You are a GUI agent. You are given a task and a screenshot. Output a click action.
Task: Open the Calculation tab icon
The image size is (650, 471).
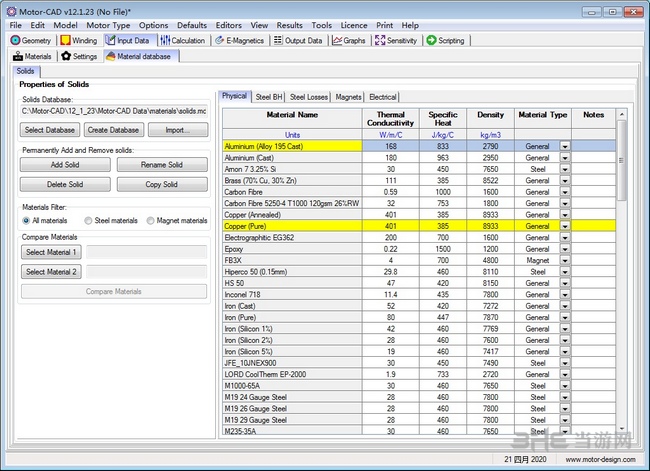point(165,40)
